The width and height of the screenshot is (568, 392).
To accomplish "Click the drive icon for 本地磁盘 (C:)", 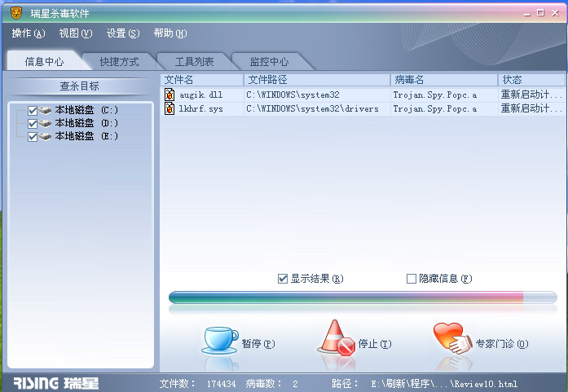I will coord(46,110).
